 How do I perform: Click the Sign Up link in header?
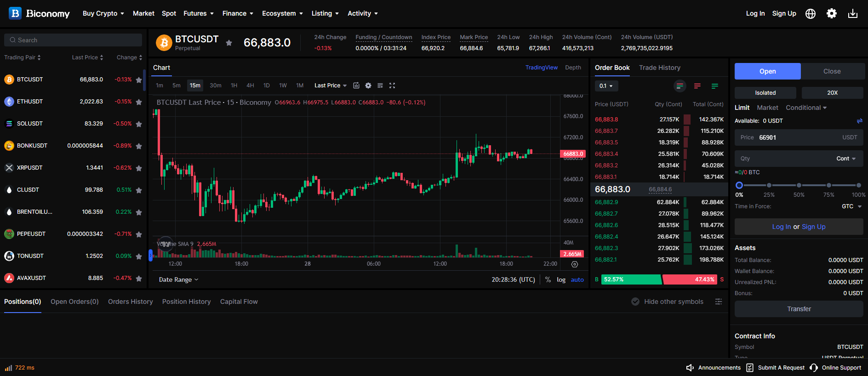click(784, 13)
